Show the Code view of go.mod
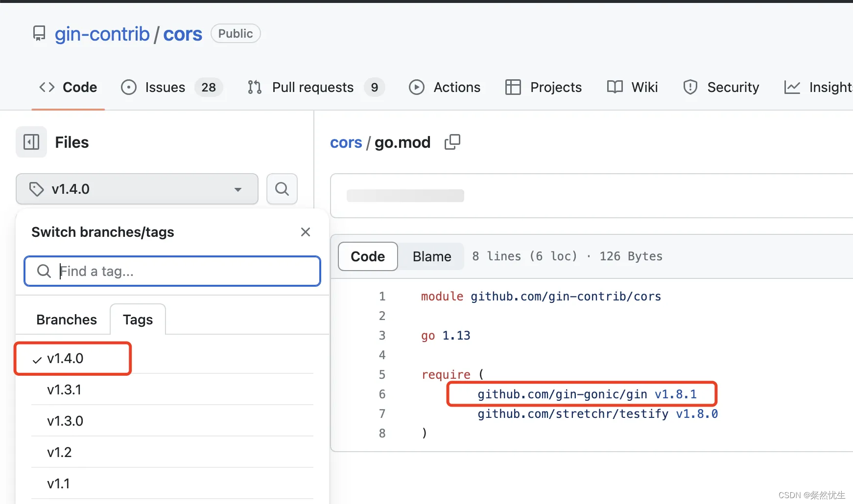853x504 pixels. pyautogui.click(x=368, y=256)
